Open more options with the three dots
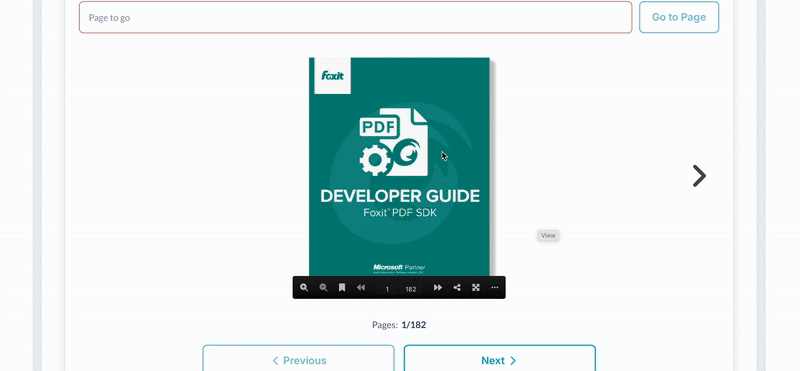 494,288
